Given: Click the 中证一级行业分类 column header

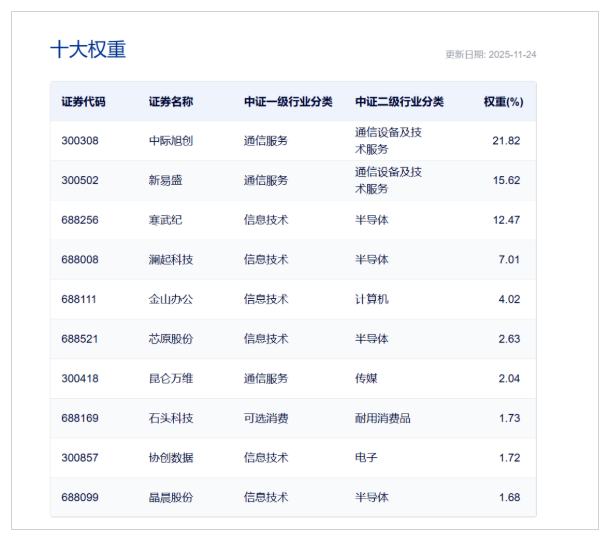Looking at the screenshot, I should (x=288, y=102).
